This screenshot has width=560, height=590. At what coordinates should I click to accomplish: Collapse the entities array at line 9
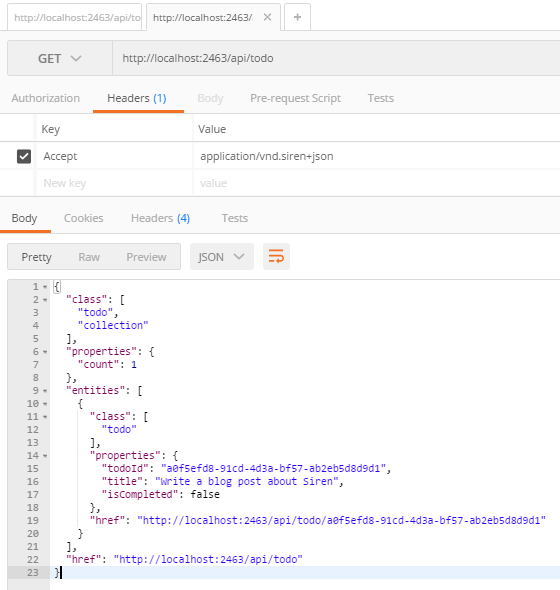point(45,391)
